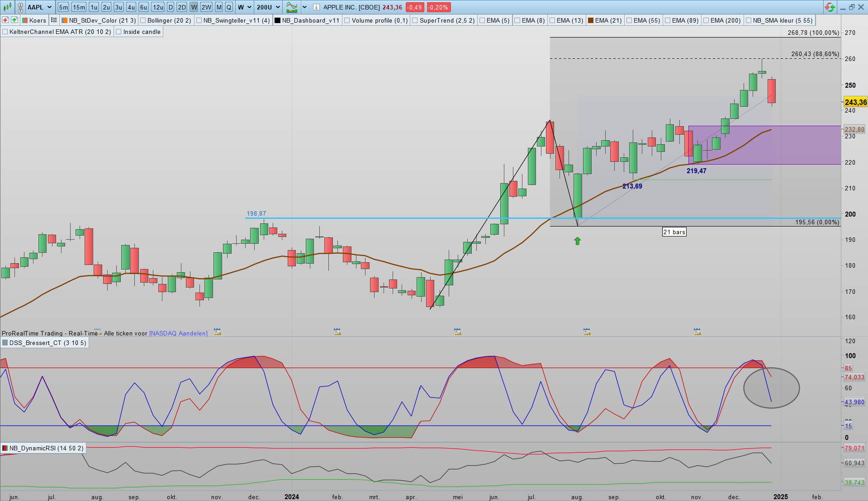Click the green upload arrow icon
868x501 pixels.
[14, 20]
